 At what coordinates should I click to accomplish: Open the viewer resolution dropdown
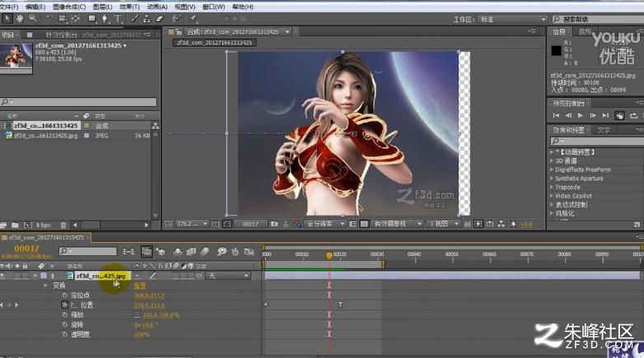coord(324,224)
